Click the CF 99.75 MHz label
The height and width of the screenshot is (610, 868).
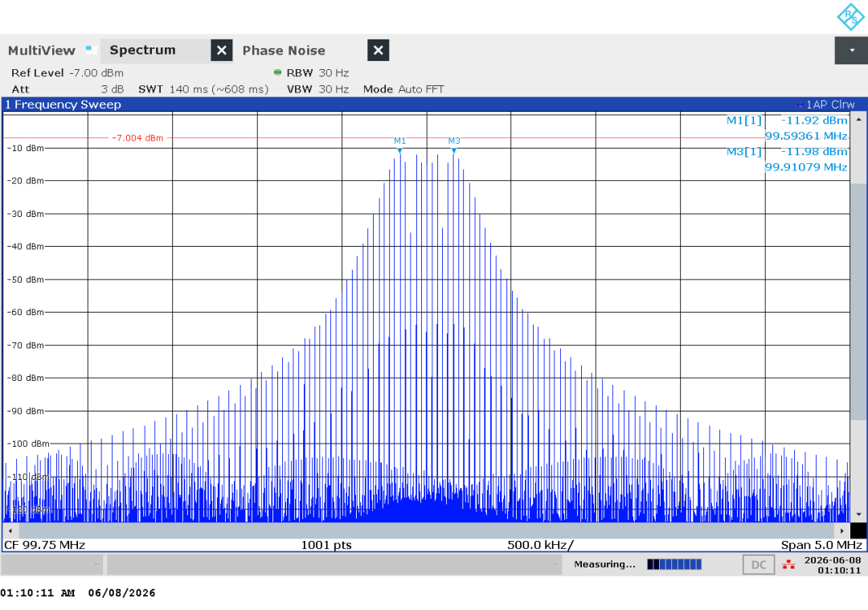pyautogui.click(x=45, y=545)
